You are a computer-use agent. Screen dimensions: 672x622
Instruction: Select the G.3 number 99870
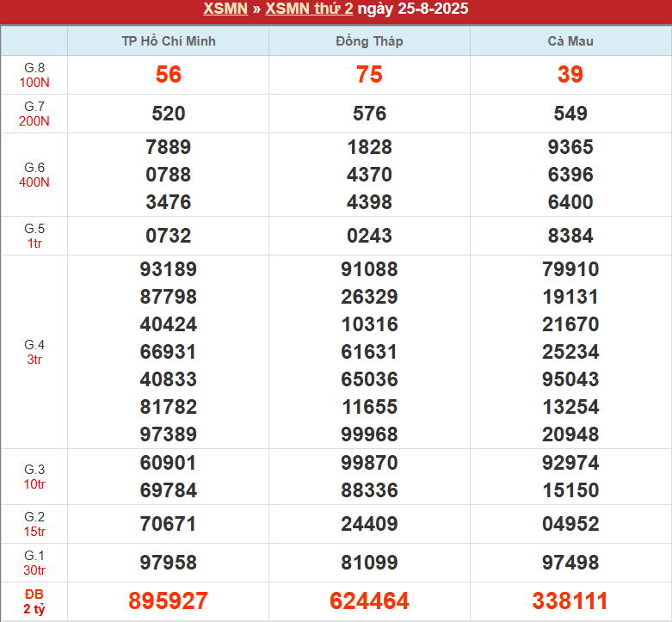(x=369, y=463)
